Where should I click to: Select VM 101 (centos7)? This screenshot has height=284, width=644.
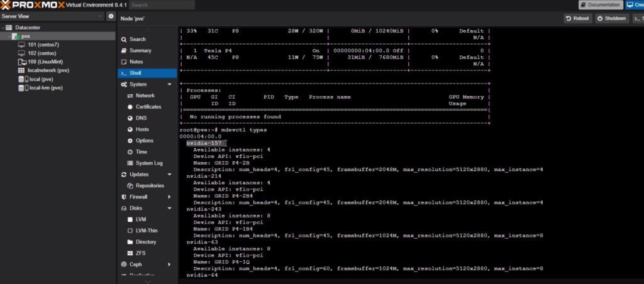pyautogui.click(x=43, y=45)
